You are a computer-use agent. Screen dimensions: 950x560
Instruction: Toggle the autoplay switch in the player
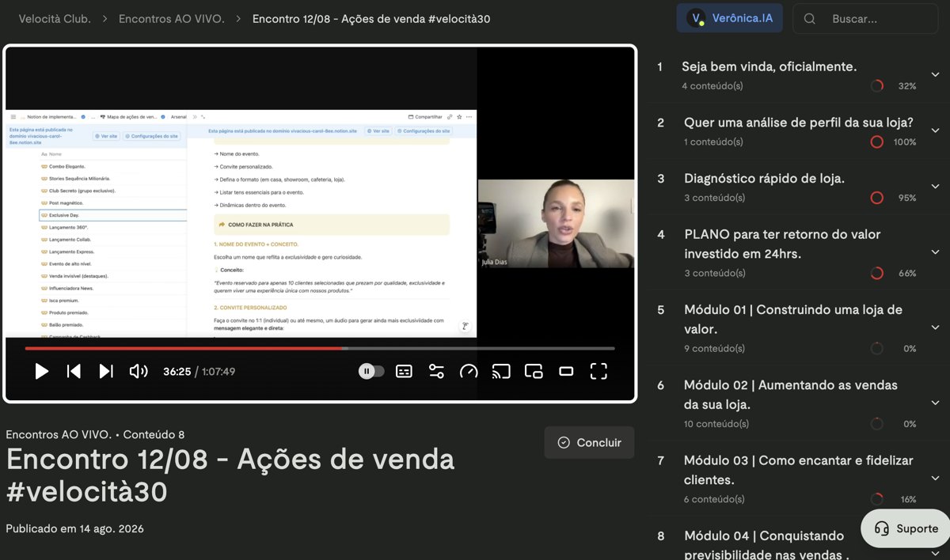[x=371, y=371]
